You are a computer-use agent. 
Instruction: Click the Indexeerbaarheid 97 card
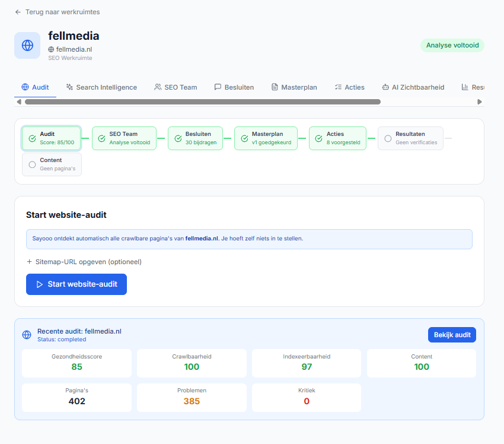tap(307, 363)
